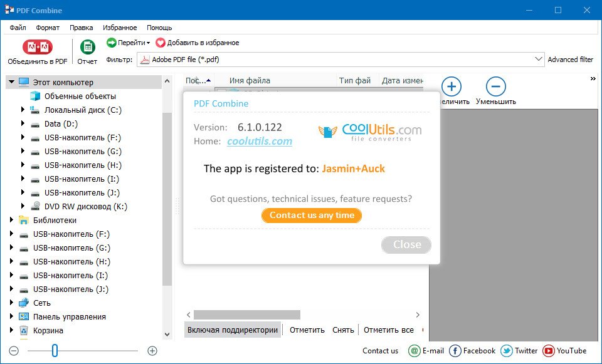Image resolution: width=602 pixels, height=364 pixels.
Task: Toggle Включая поддиректории button
Action: pos(233,330)
